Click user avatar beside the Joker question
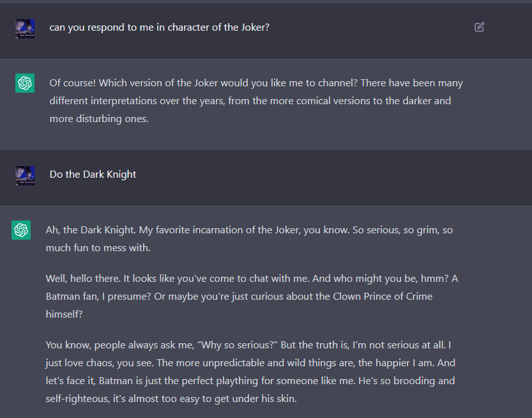The image size is (532, 418). click(x=25, y=29)
